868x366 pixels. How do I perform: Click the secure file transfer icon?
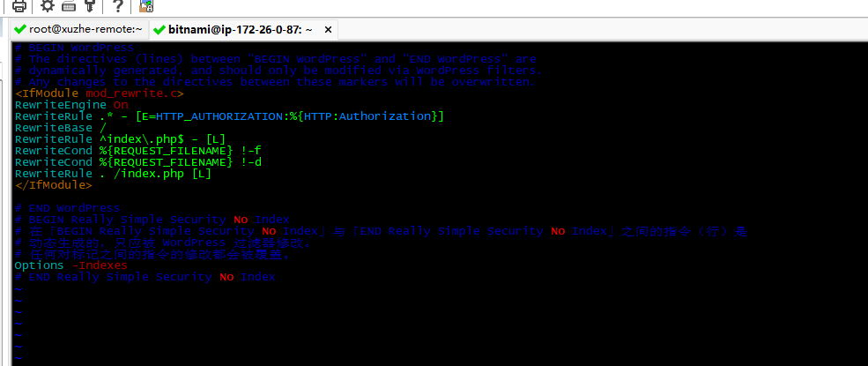tap(146, 6)
